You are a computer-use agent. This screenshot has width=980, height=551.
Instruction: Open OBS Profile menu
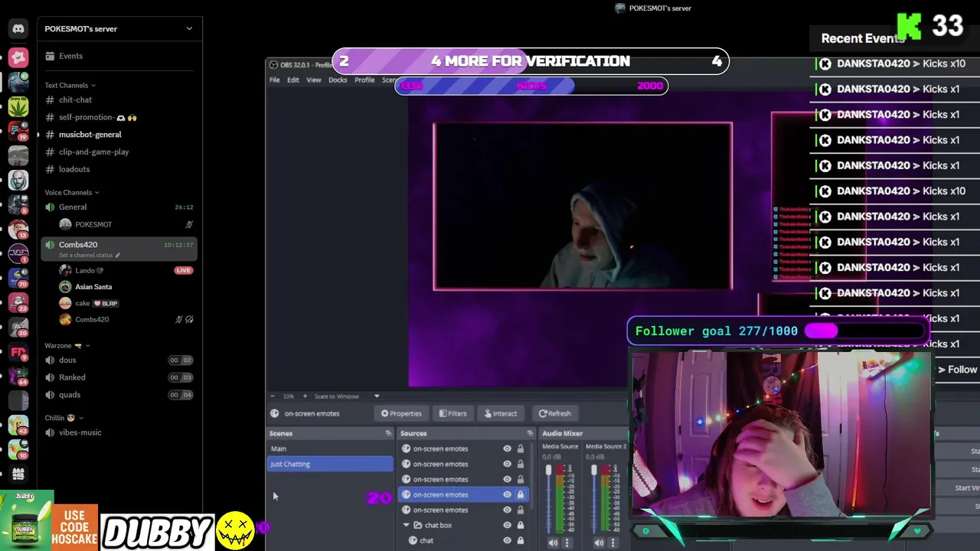[364, 80]
